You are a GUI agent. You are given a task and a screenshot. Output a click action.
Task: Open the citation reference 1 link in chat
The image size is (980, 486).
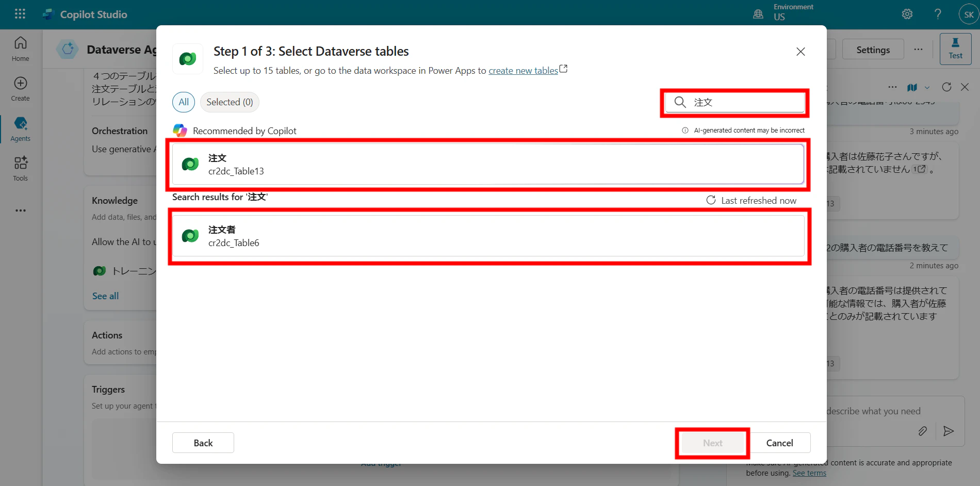click(919, 169)
